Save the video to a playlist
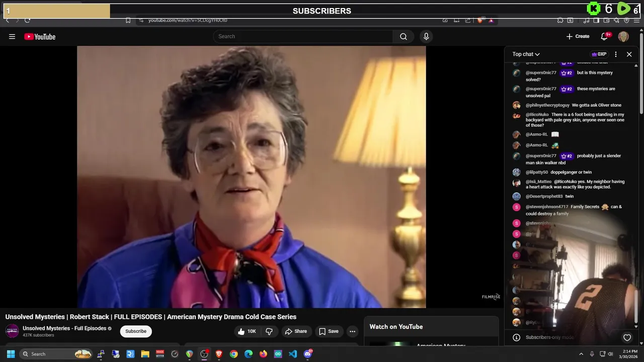 pyautogui.click(x=329, y=331)
